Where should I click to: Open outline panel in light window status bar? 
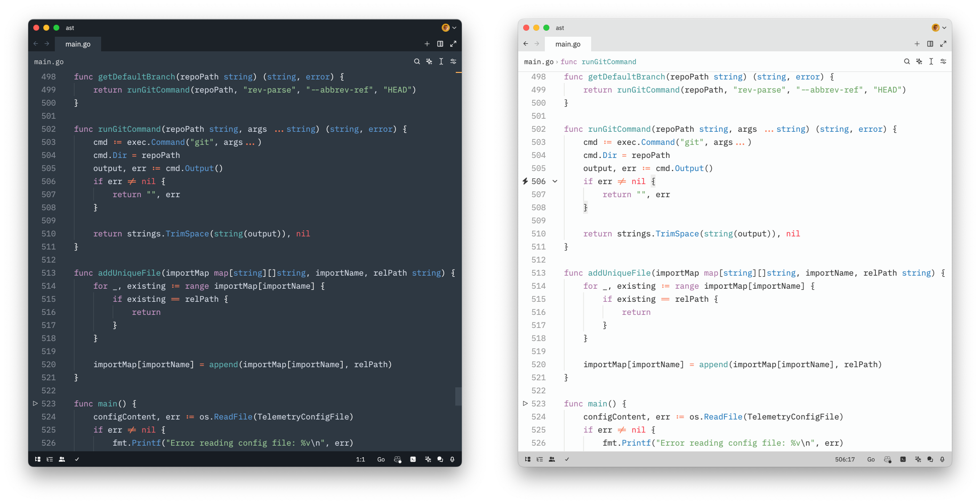pos(540,459)
